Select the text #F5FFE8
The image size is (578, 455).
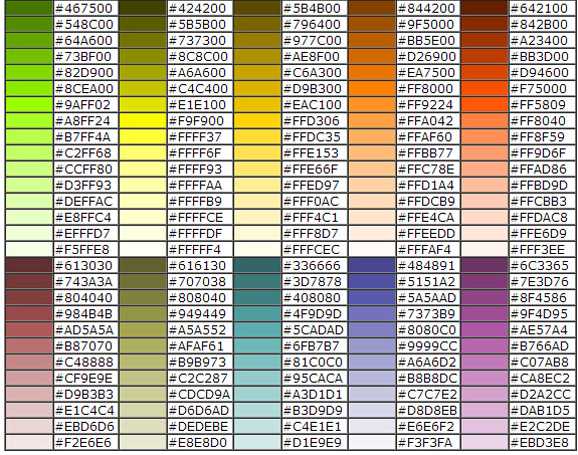pyautogui.click(x=83, y=250)
